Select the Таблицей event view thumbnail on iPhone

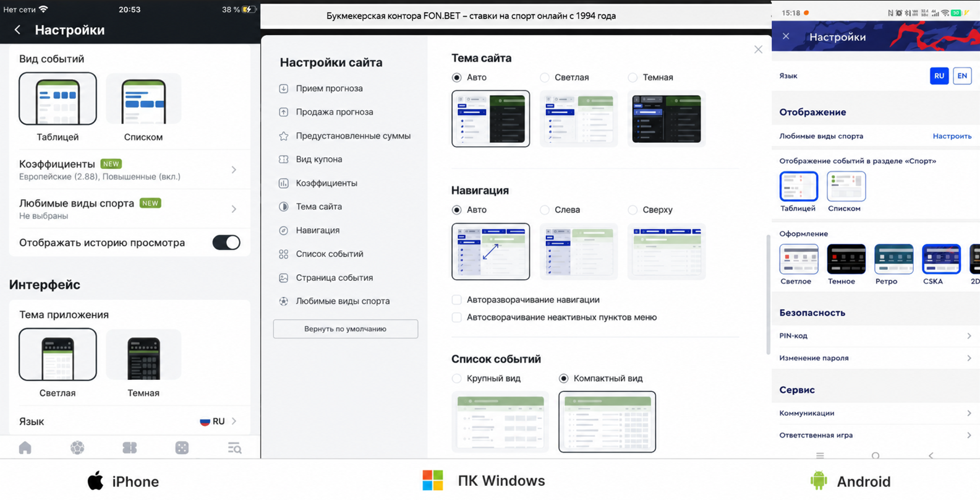point(58,99)
